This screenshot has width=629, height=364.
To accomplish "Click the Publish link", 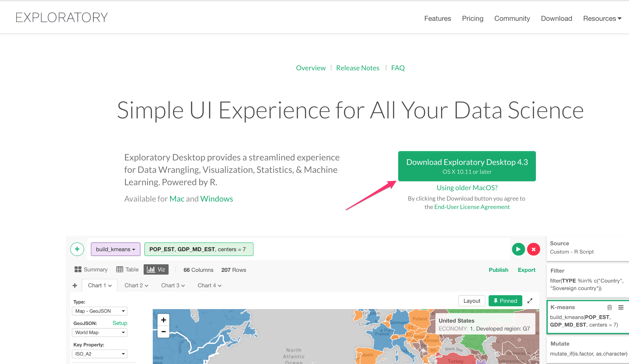I will pos(498,270).
